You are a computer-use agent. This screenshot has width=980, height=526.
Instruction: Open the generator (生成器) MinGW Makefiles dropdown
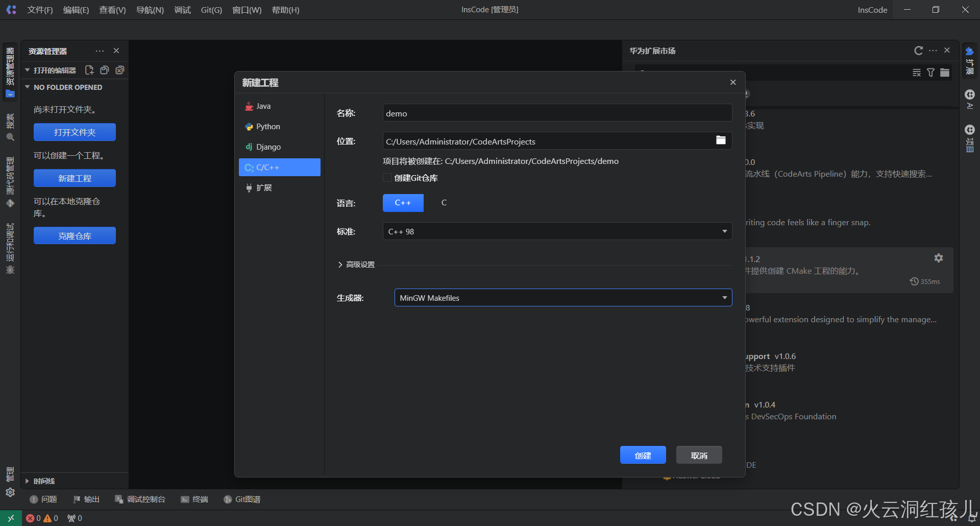point(563,298)
